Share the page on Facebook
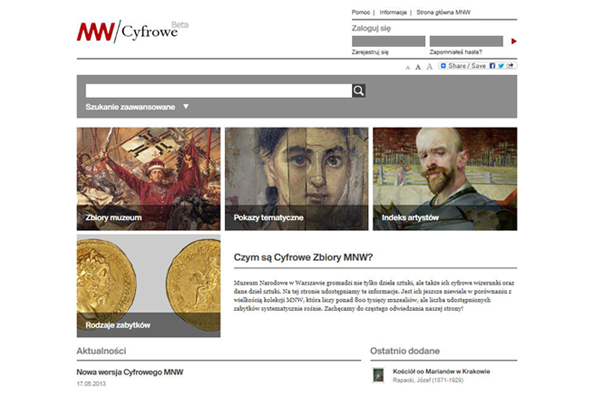The width and height of the screenshot is (590, 394). tap(492, 66)
